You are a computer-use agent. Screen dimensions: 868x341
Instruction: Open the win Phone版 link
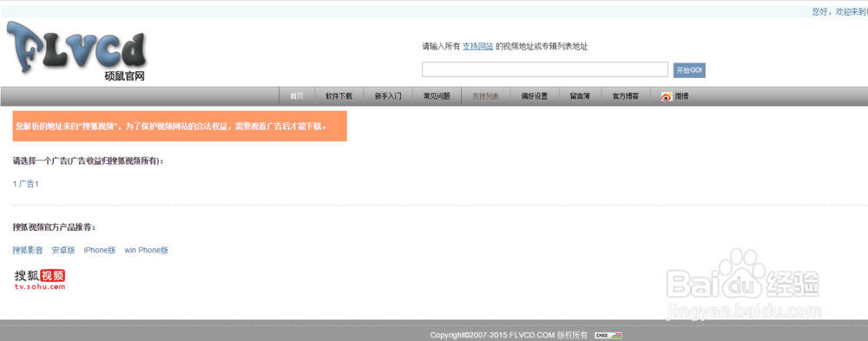146,250
